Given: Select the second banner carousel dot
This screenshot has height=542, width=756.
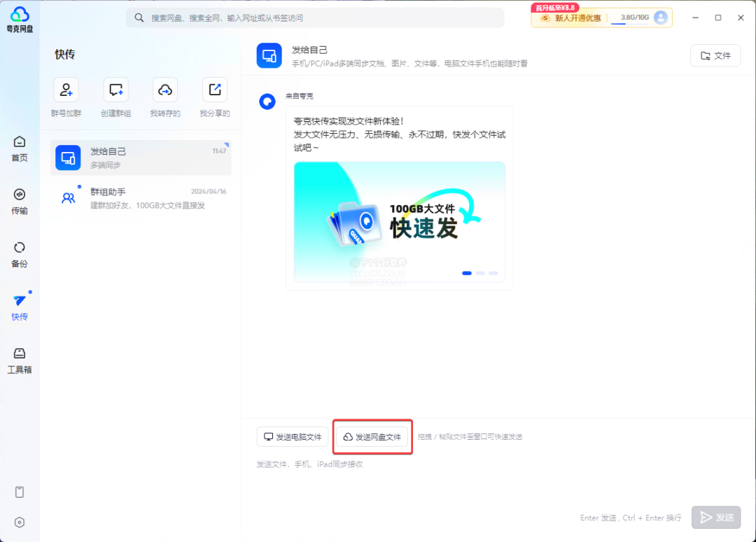Looking at the screenshot, I should pyautogui.click(x=480, y=273).
